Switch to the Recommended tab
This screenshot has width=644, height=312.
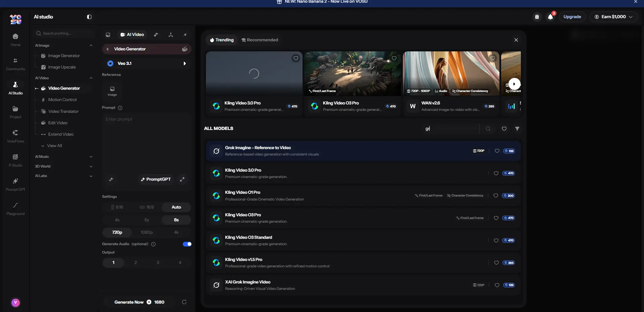(260, 40)
